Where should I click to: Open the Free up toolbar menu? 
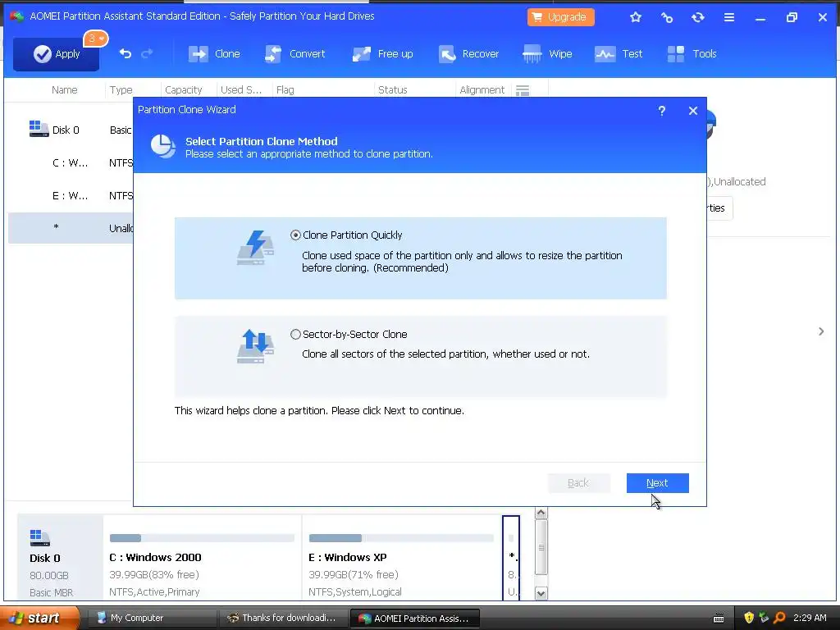pos(382,54)
